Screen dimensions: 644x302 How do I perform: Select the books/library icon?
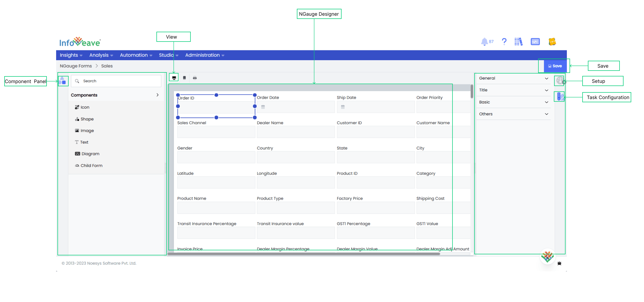(519, 42)
